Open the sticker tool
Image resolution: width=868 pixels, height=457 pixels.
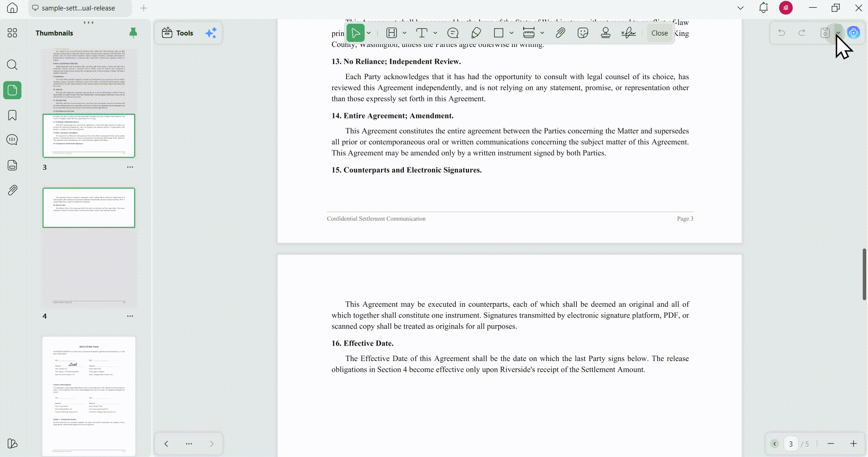pyautogui.click(x=583, y=33)
